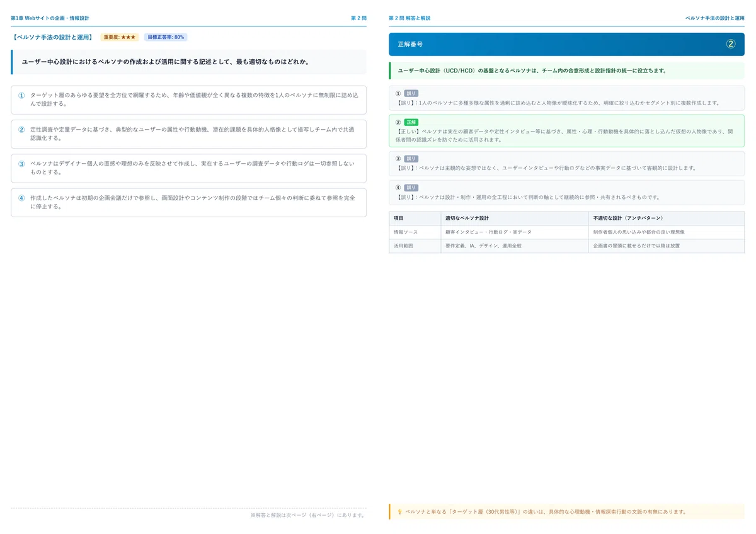Select answer option ① starting with "ターゲット層"
This screenshot has height=534, width=756.
click(188, 99)
